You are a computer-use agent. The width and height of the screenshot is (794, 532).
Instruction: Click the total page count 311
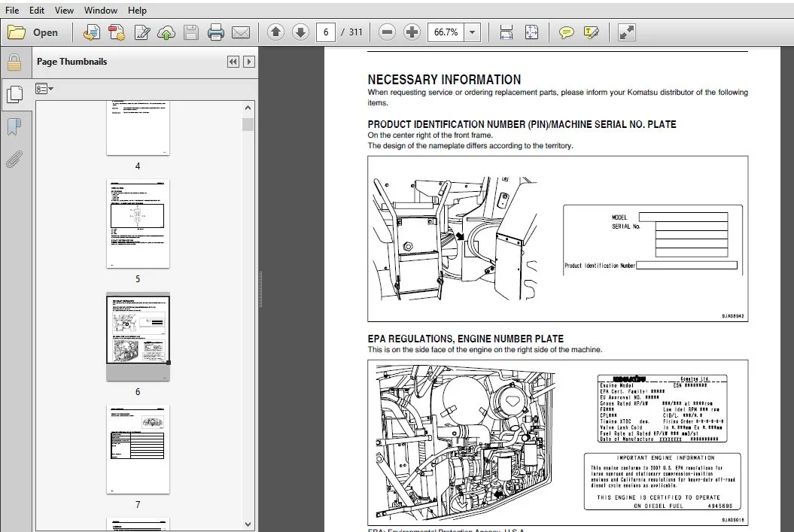point(355,32)
